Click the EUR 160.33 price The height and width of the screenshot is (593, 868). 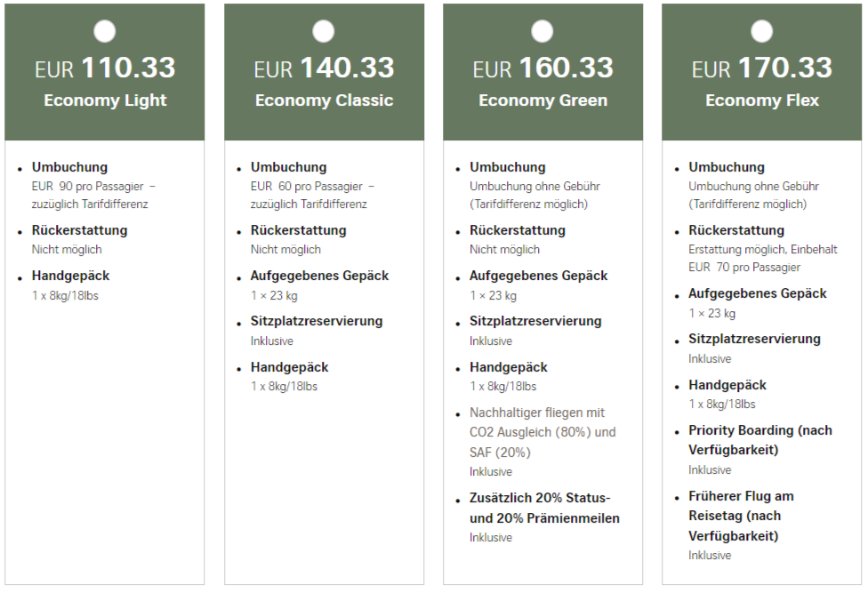point(542,68)
